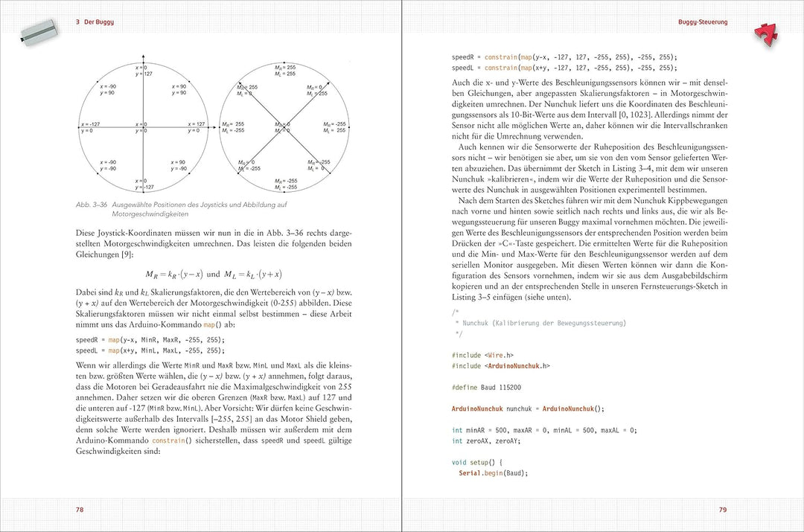Click "#include <Wire.h>" code line
The height and width of the screenshot is (532, 804).
pos(482,355)
